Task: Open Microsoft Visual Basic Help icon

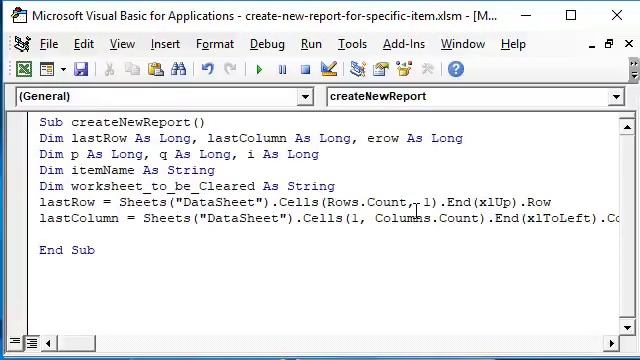Action: point(456,69)
